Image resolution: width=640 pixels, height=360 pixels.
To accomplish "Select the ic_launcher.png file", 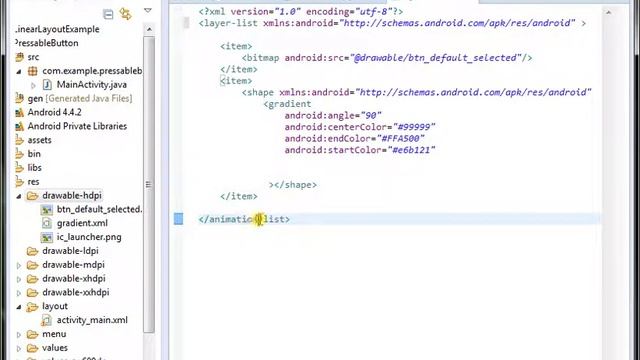I will pos(89,237).
